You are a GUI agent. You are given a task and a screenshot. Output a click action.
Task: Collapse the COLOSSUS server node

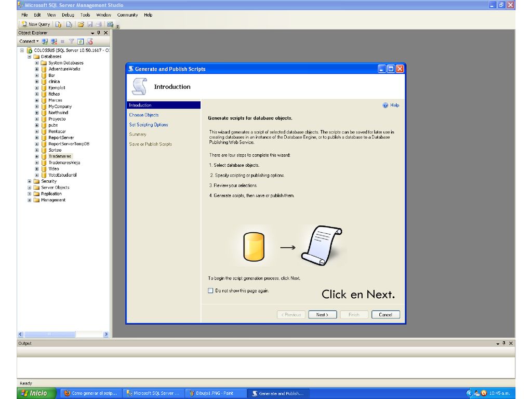click(x=22, y=50)
